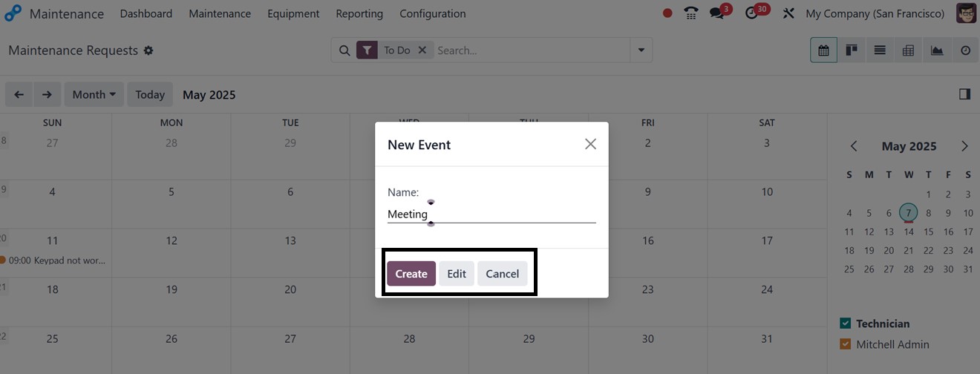The image size is (980, 374).
Task: Switch to Kanban view
Action: pos(852,50)
